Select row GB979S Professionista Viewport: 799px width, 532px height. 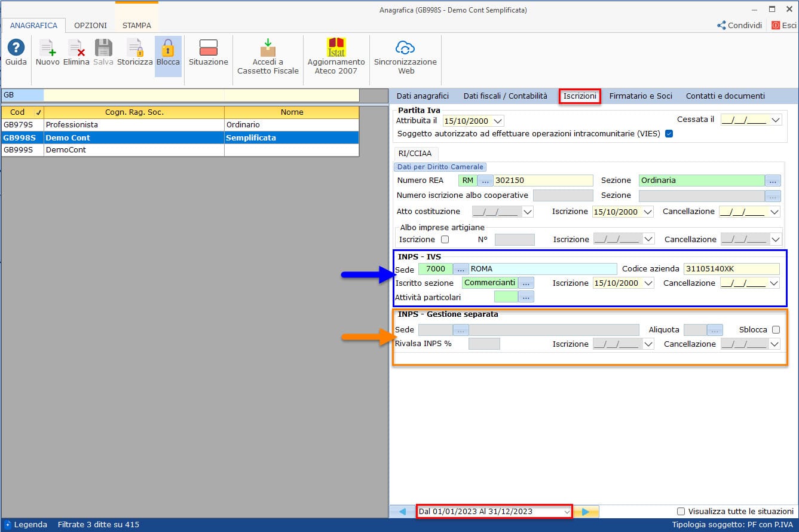[180, 125]
